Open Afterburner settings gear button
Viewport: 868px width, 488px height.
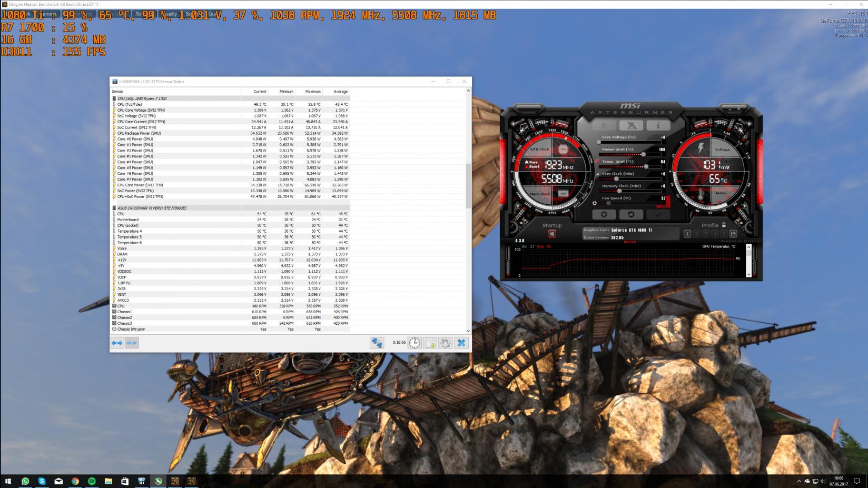point(604,214)
